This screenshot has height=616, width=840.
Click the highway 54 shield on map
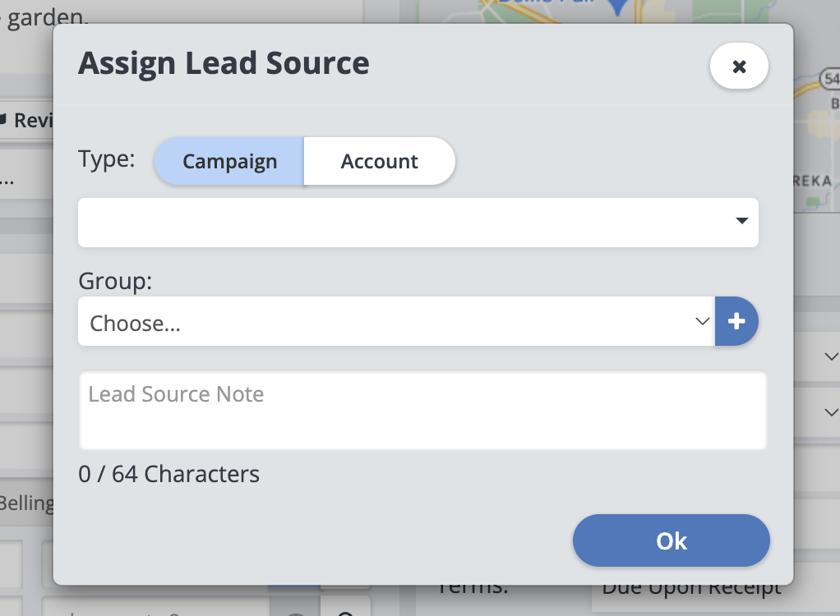click(831, 79)
